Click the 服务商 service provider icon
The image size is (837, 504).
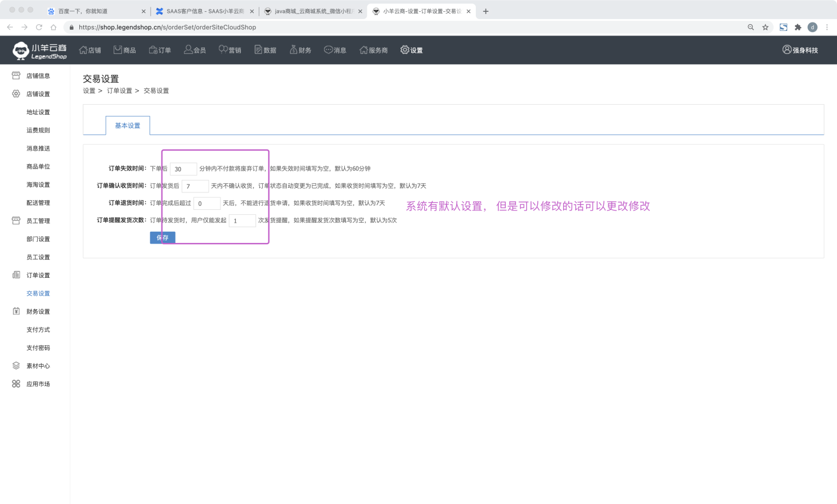click(x=364, y=50)
